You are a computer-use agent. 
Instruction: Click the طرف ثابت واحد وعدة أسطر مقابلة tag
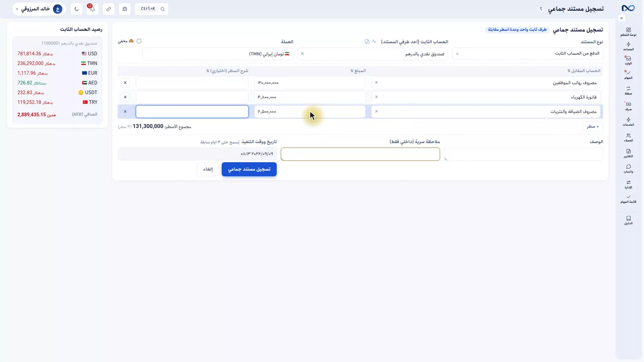click(x=517, y=29)
